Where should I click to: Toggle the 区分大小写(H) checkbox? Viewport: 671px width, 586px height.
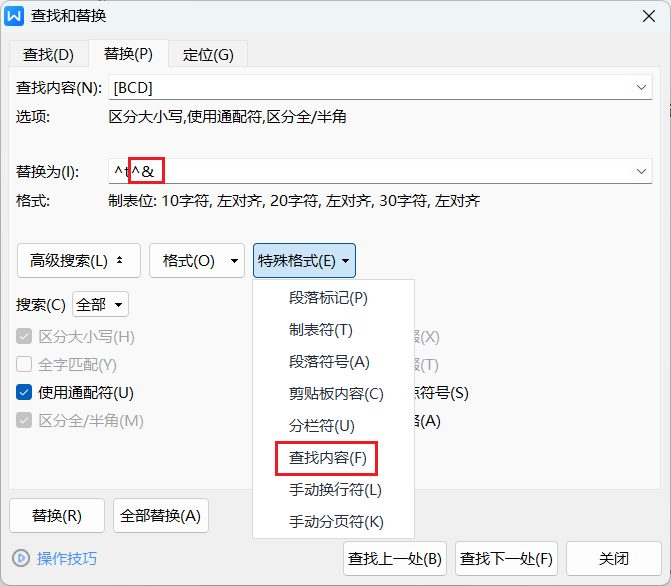coord(25,337)
